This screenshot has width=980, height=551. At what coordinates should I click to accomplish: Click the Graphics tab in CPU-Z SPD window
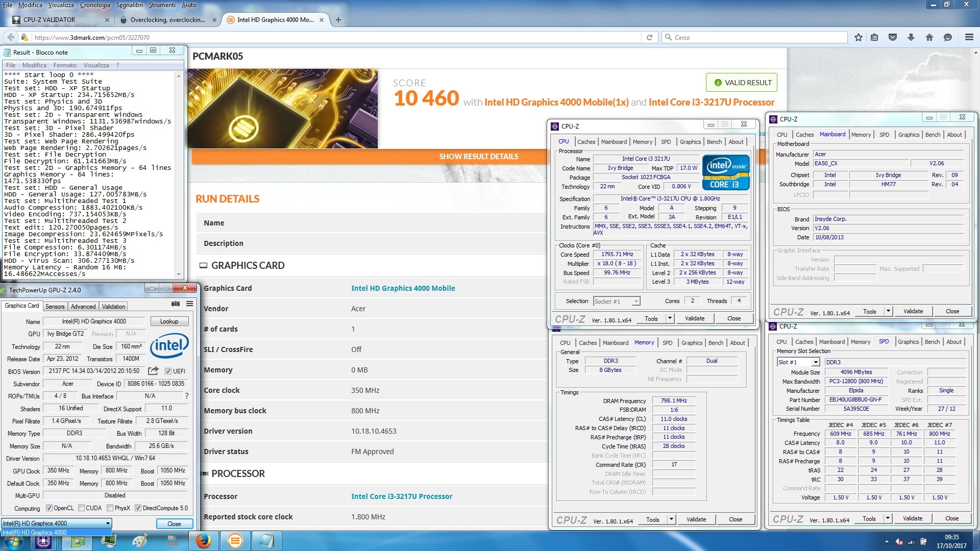click(x=908, y=342)
